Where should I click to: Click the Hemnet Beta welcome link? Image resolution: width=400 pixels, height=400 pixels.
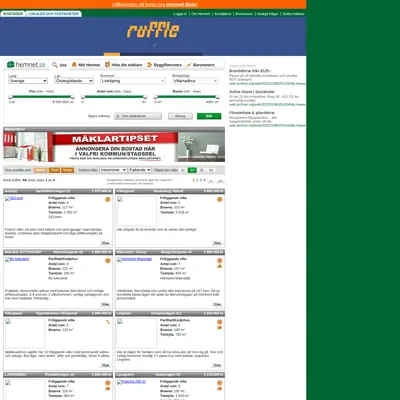point(155,4)
